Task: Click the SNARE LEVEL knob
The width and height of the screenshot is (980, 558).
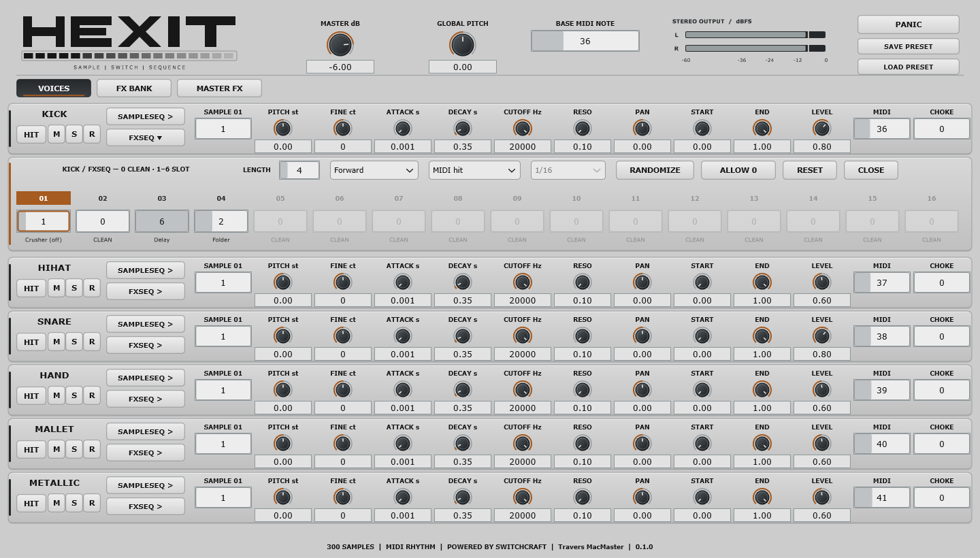Action: tap(822, 336)
